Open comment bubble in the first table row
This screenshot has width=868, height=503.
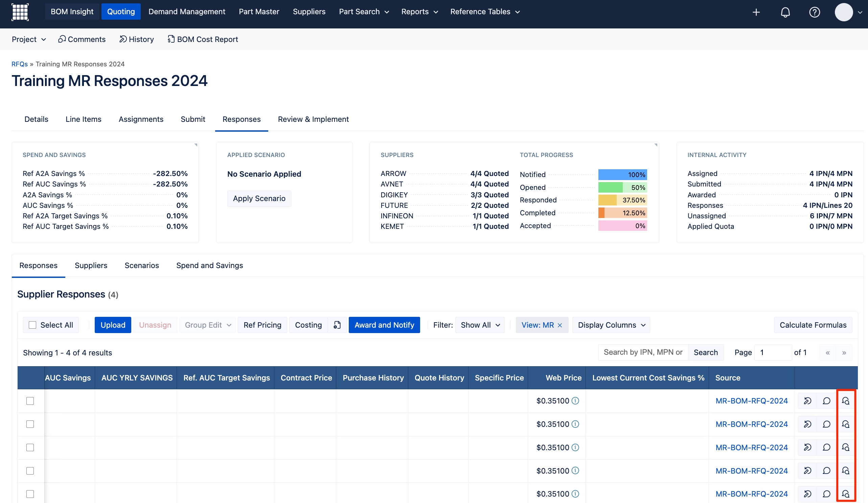(826, 401)
